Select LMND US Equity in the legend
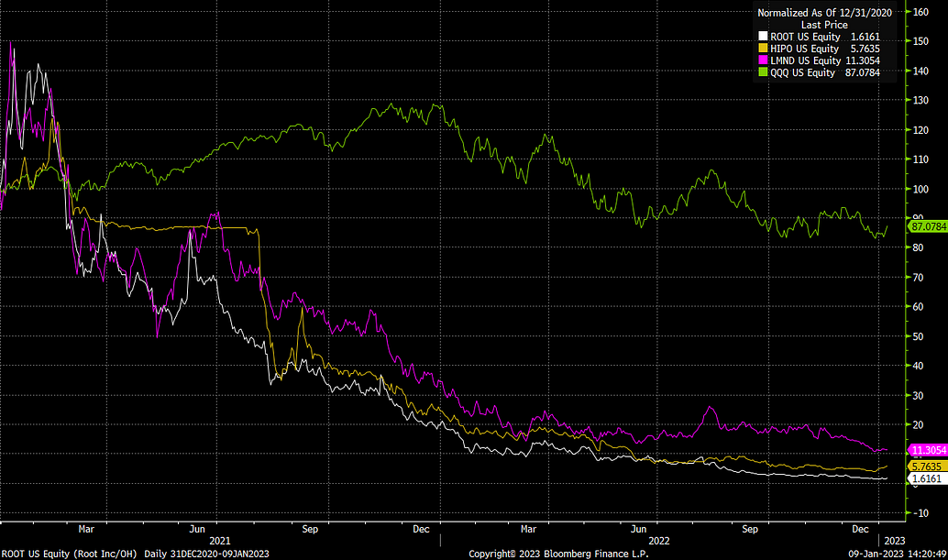This screenshot has width=948, height=560. [800, 60]
